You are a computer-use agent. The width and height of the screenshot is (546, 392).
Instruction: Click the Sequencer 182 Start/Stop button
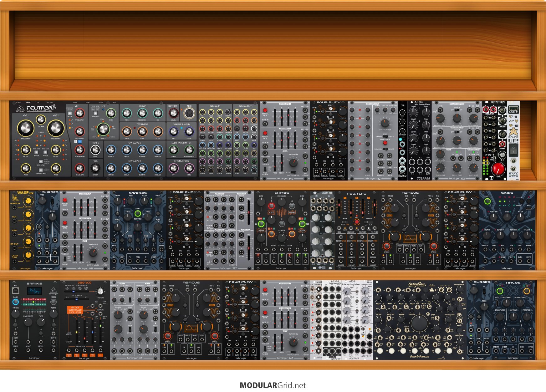pyautogui.click(x=385, y=143)
